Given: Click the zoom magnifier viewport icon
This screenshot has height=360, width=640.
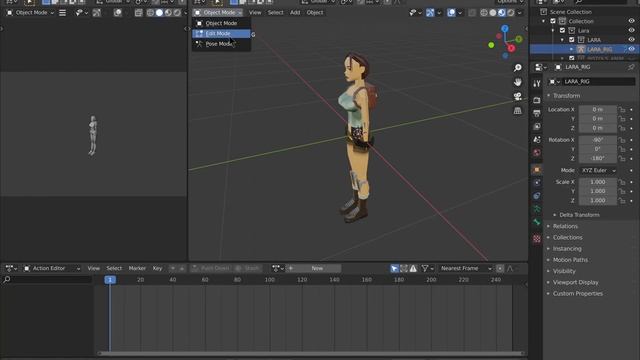Looking at the screenshot, I should [x=518, y=68].
